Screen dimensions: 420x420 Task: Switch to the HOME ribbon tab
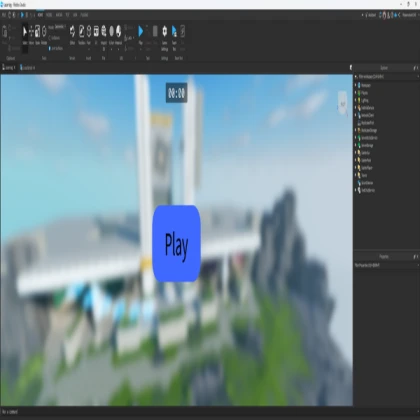click(40, 15)
